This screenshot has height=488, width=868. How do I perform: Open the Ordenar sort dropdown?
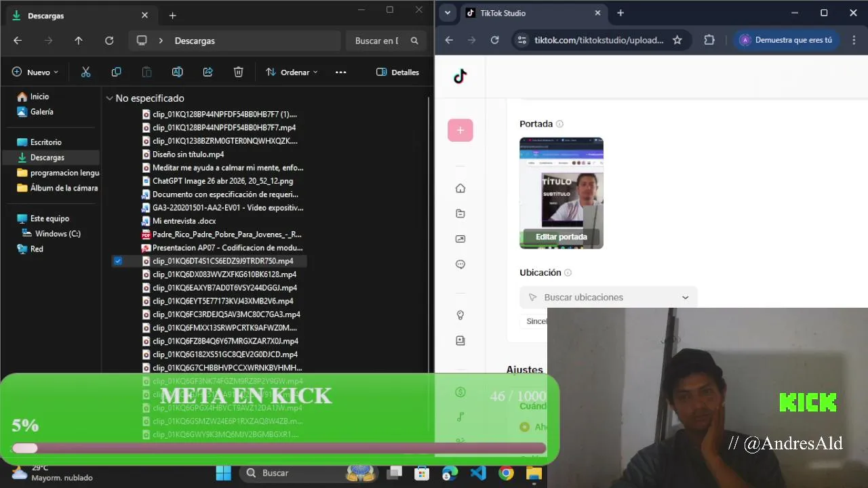(292, 72)
